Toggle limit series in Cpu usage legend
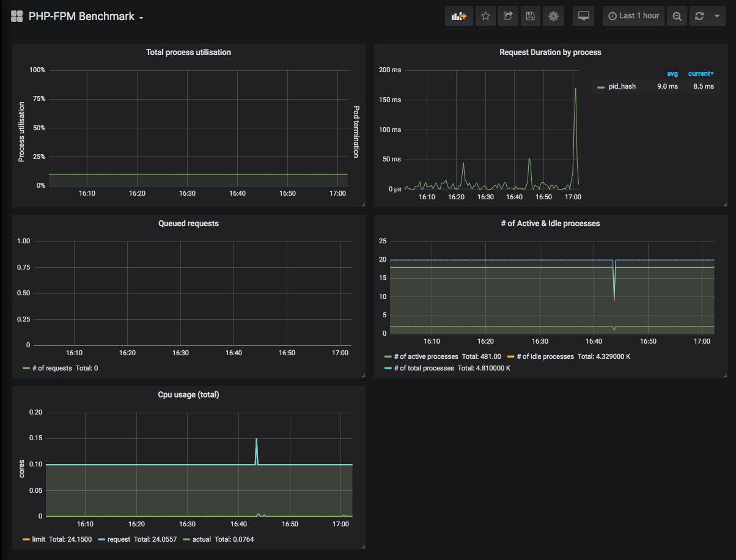Viewport: 736px width, 560px height. [x=39, y=540]
